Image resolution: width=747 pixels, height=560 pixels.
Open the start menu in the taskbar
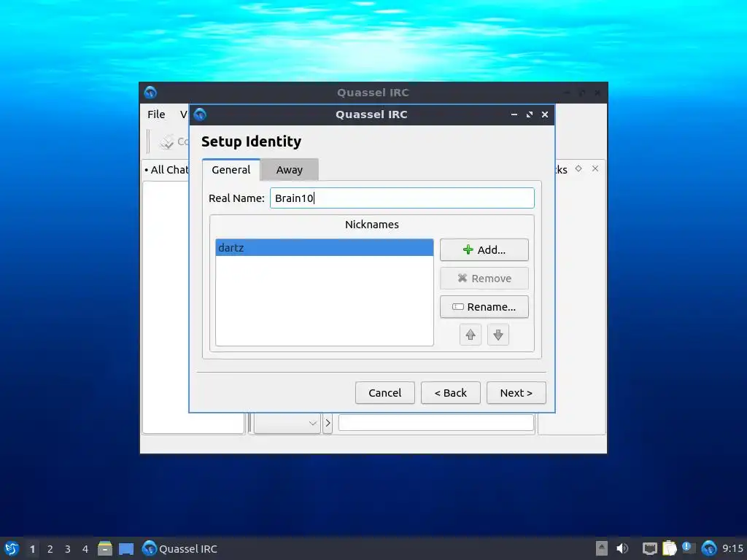(12, 548)
